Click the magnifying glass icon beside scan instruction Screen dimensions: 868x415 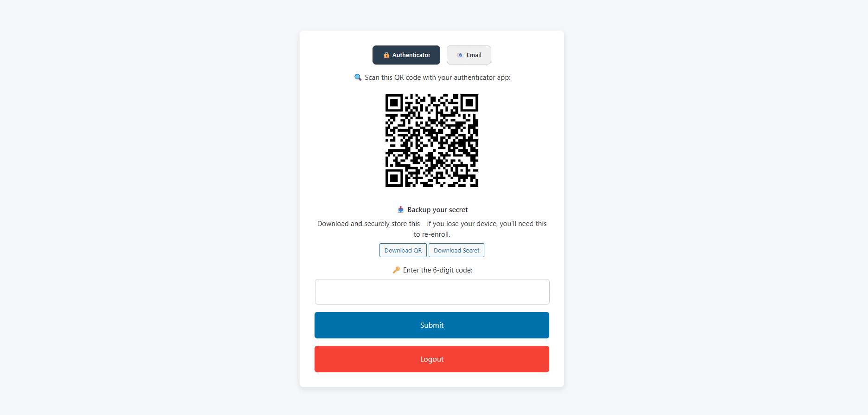coord(358,77)
